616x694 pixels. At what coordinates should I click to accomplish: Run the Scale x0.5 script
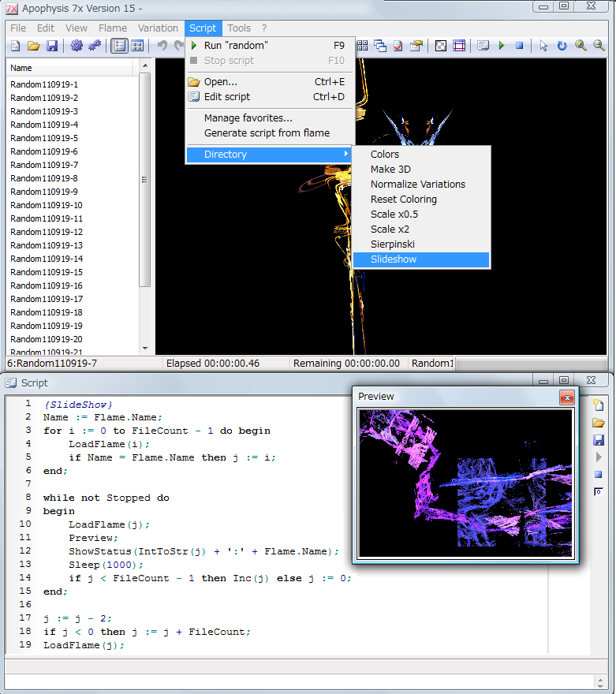[x=421, y=215]
